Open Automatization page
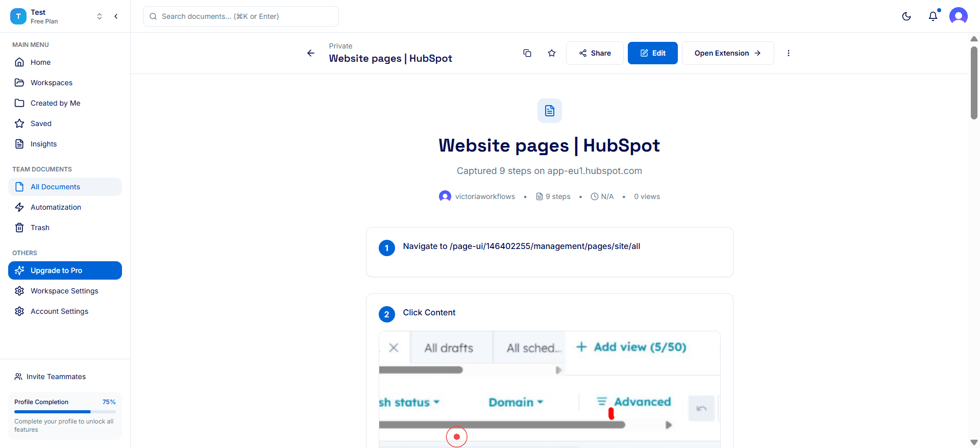The height and width of the screenshot is (448, 980). 65,207
